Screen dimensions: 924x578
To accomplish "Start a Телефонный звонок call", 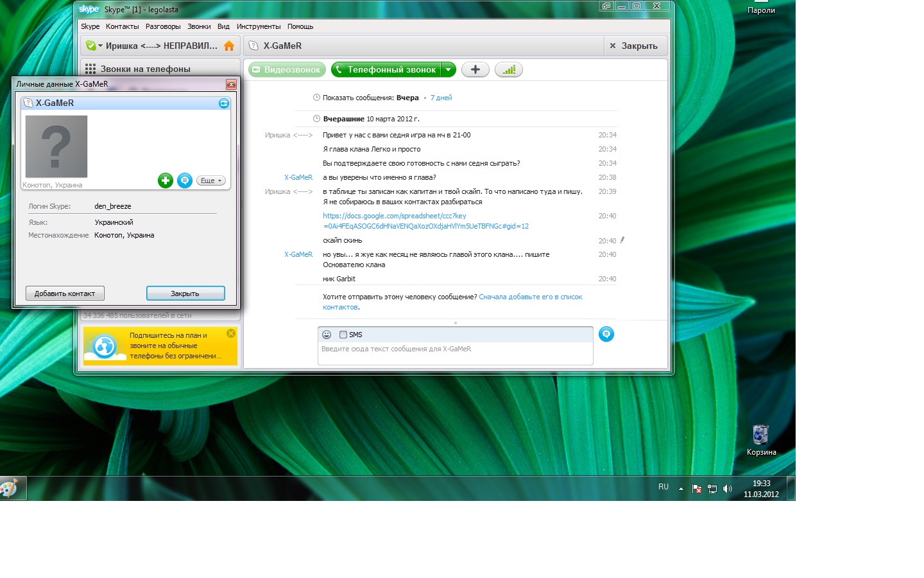I will pyautogui.click(x=387, y=69).
